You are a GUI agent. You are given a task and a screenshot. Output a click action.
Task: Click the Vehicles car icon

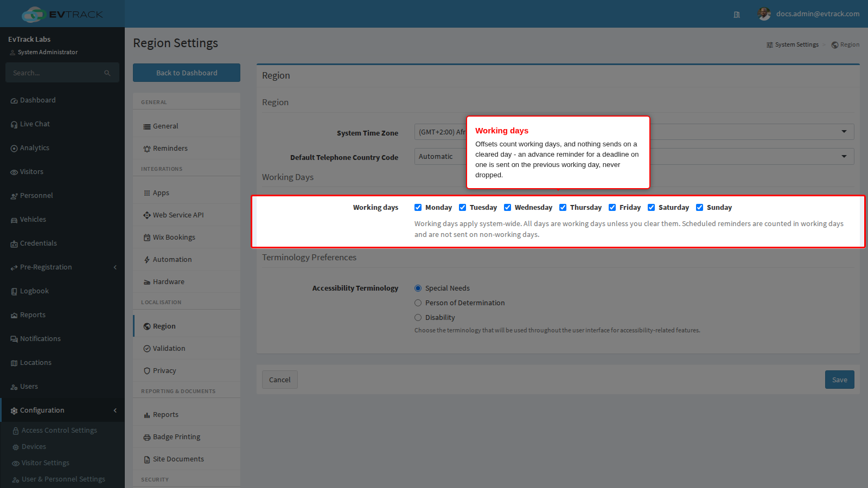(14, 220)
